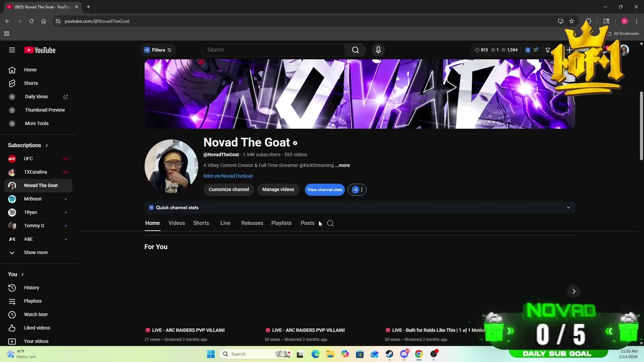This screenshot has width=644, height=362.
Task: Open Liked videos
Action: click(38, 328)
